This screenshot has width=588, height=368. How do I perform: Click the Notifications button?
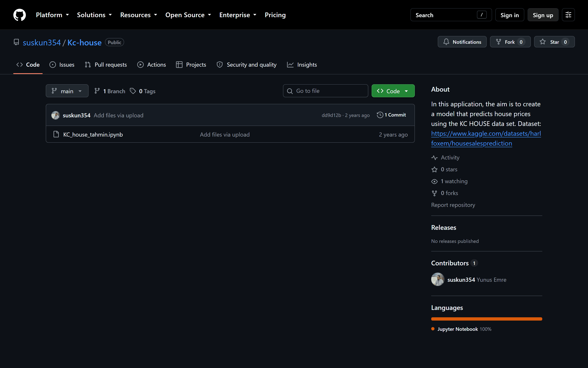[x=462, y=42]
